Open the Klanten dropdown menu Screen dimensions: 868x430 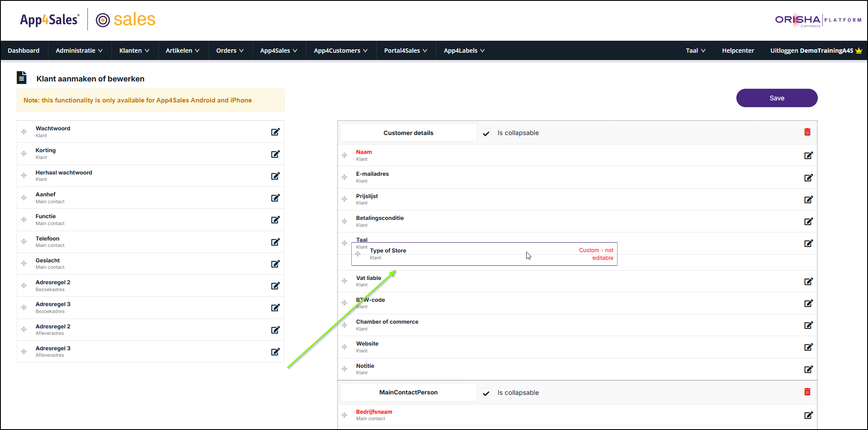pyautogui.click(x=134, y=51)
